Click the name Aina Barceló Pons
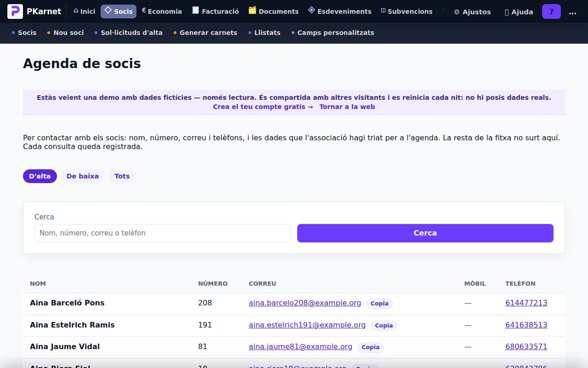Viewport: 588px width, 368px height. (67, 303)
